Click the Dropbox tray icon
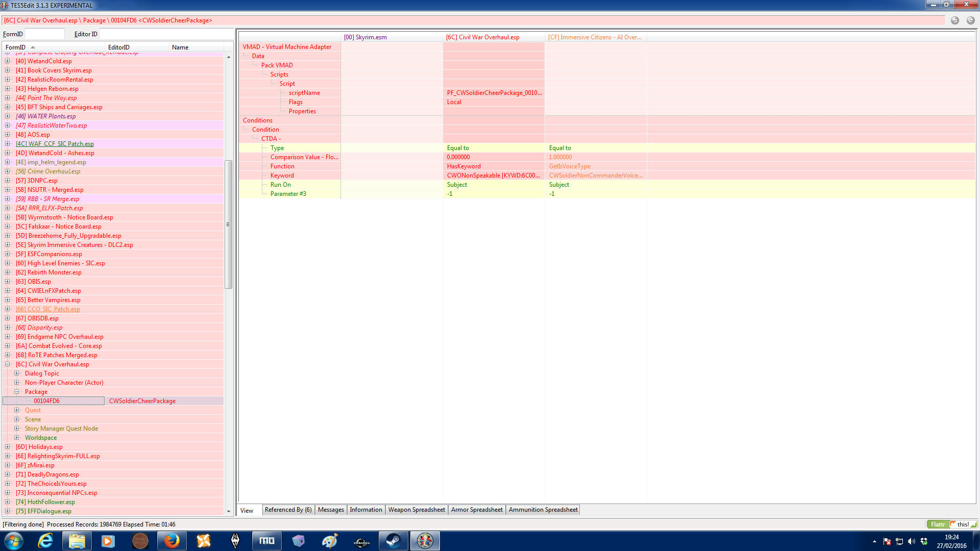Screen dimensions: 980x551 [924, 541]
